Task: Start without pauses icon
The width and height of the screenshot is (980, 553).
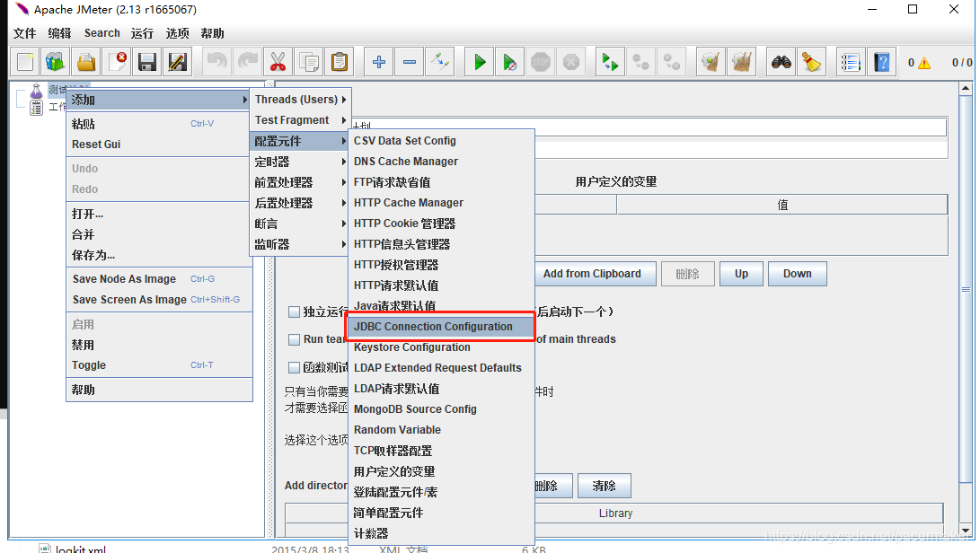Action: pyautogui.click(x=510, y=62)
